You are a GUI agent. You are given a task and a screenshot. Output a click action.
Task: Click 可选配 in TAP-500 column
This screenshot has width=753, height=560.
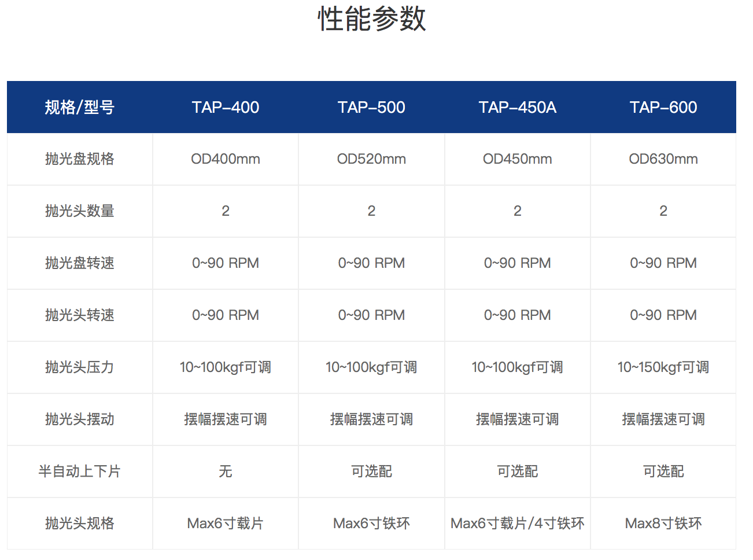(371, 471)
